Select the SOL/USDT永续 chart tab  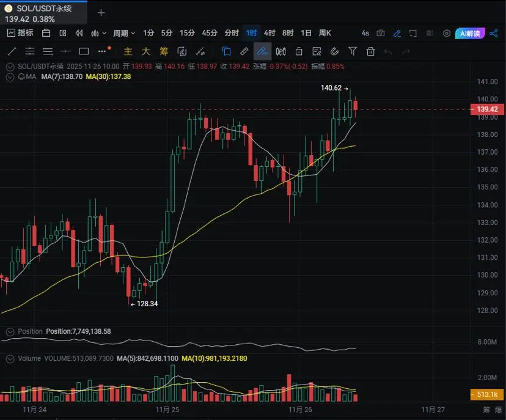pyautogui.click(x=43, y=13)
